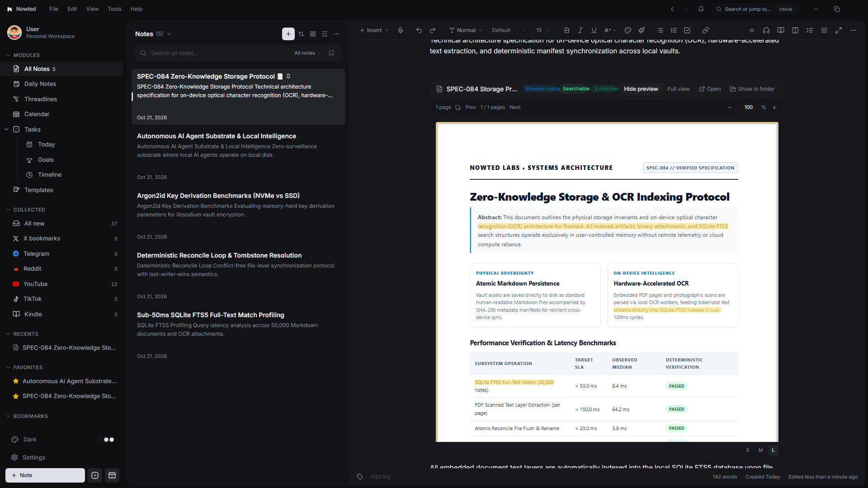Open the PDF in Full view
The height and width of the screenshot is (488, 868).
coord(679,89)
